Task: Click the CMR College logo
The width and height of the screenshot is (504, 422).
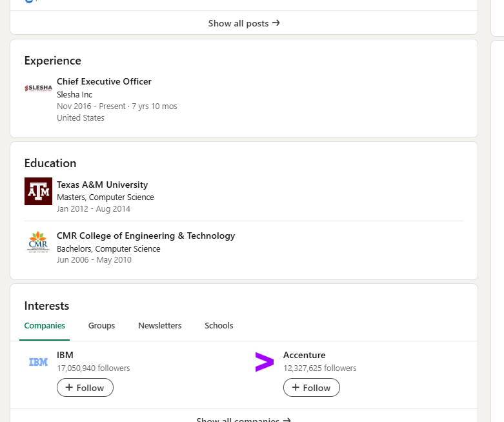Action: (x=38, y=243)
